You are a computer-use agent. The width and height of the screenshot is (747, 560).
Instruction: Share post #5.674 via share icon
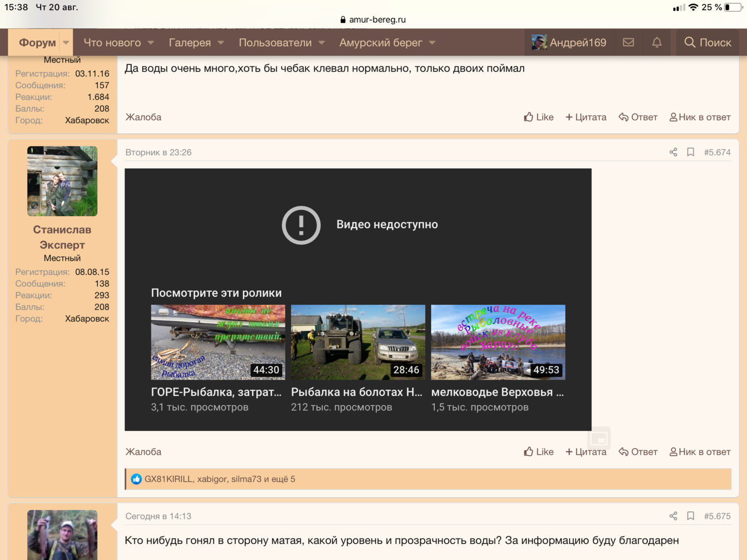click(x=673, y=152)
